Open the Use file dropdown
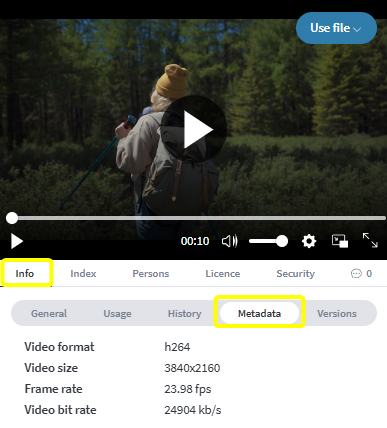The height and width of the screenshot is (428, 387). pos(336,28)
